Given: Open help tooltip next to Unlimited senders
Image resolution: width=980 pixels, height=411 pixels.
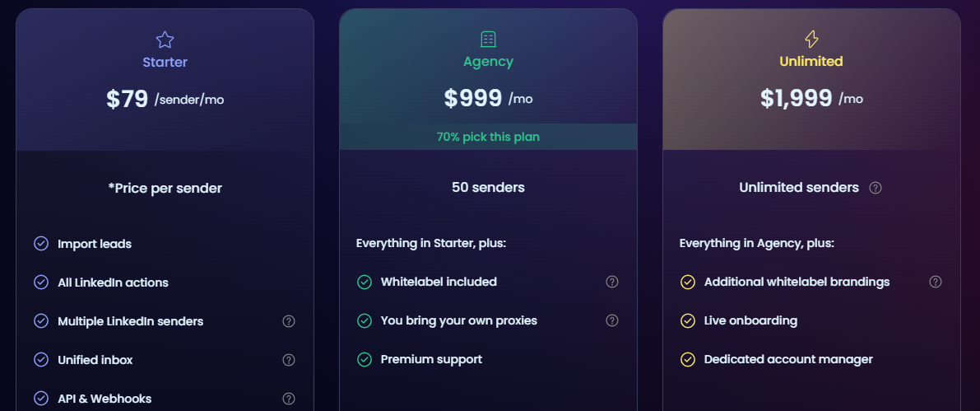Looking at the screenshot, I should 875,189.
